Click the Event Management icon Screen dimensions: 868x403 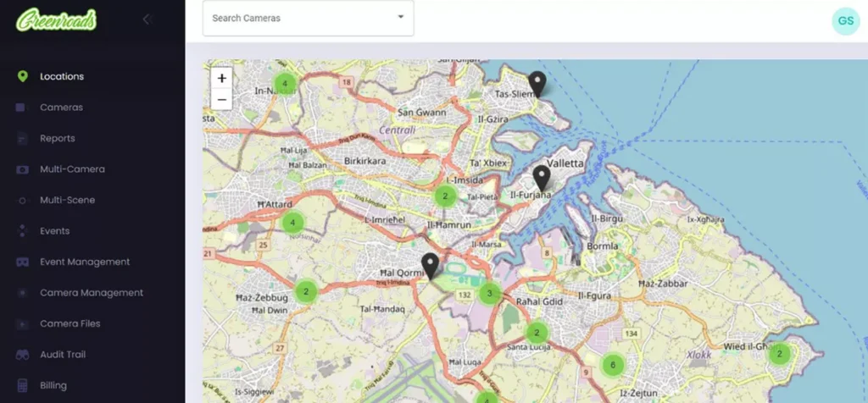(x=22, y=262)
